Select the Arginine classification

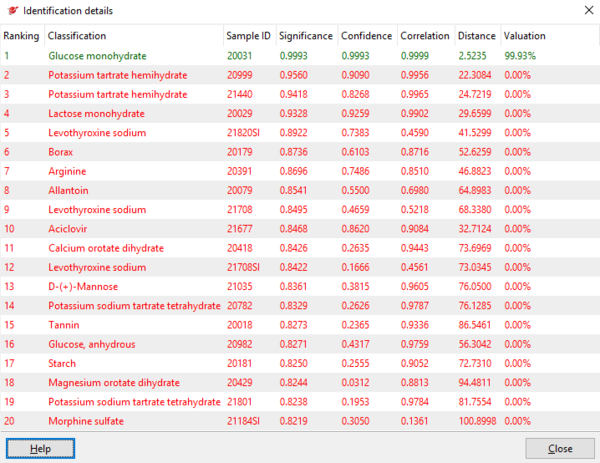click(67, 171)
